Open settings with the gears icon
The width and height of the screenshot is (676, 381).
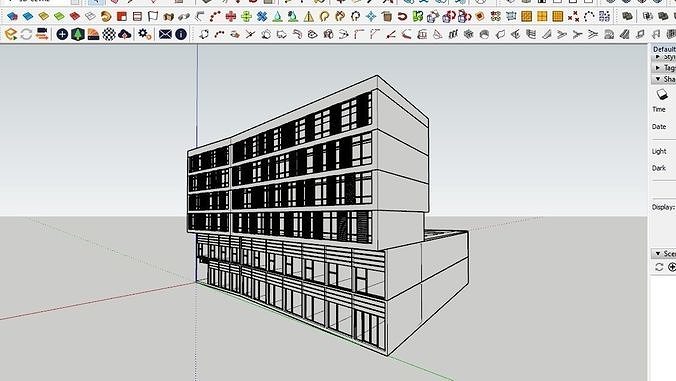coord(145,34)
